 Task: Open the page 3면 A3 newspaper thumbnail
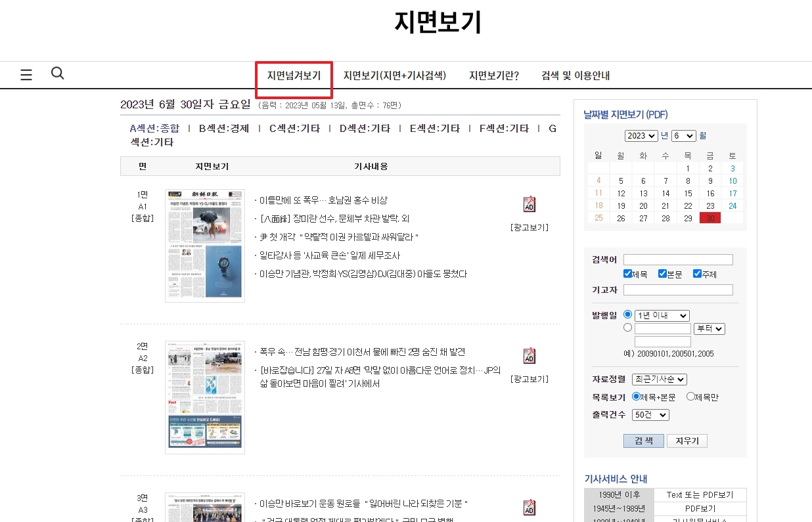(205, 507)
